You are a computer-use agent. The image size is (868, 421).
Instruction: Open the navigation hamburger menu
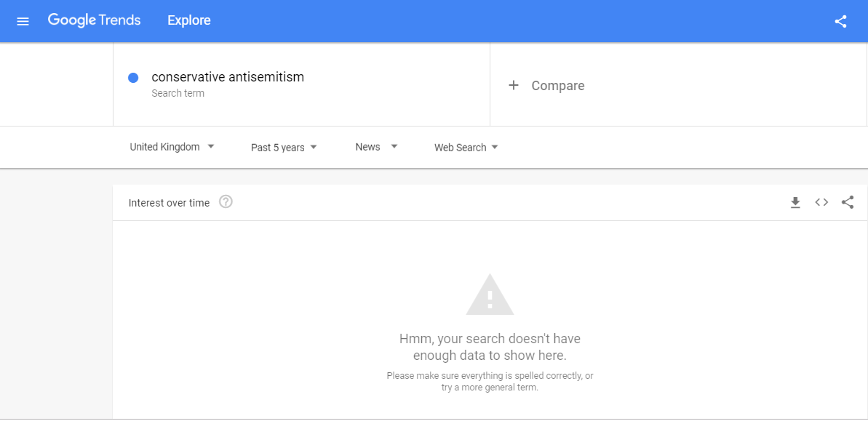click(22, 20)
